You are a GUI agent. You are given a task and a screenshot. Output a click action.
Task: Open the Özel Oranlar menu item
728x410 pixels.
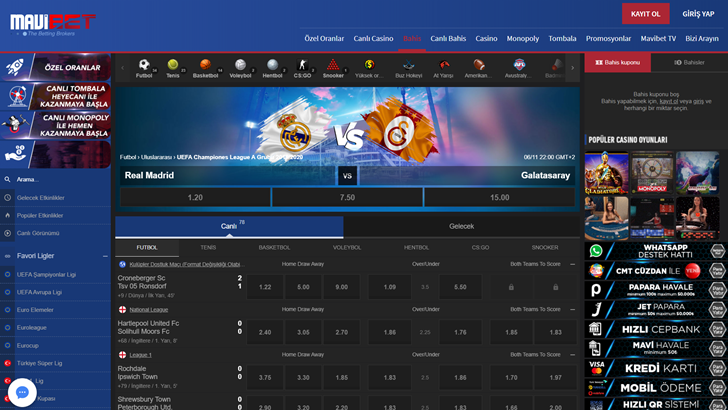[324, 39]
